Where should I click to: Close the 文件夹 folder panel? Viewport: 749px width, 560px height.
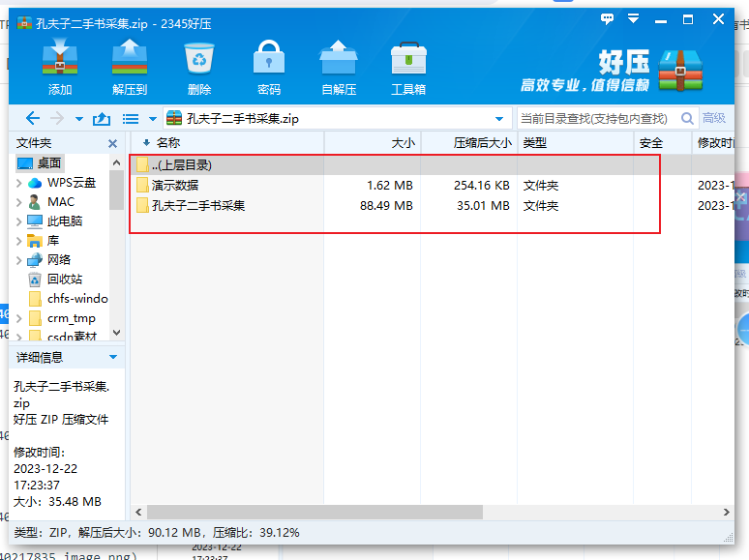coord(112,143)
